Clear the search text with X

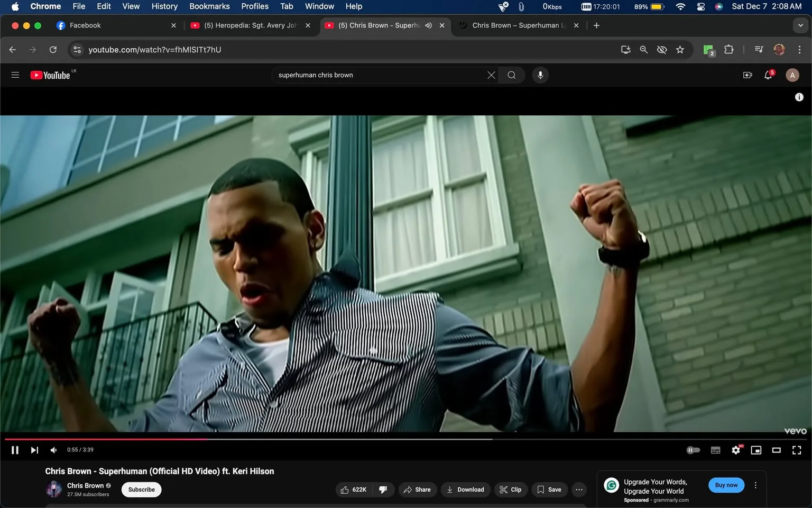coord(491,75)
